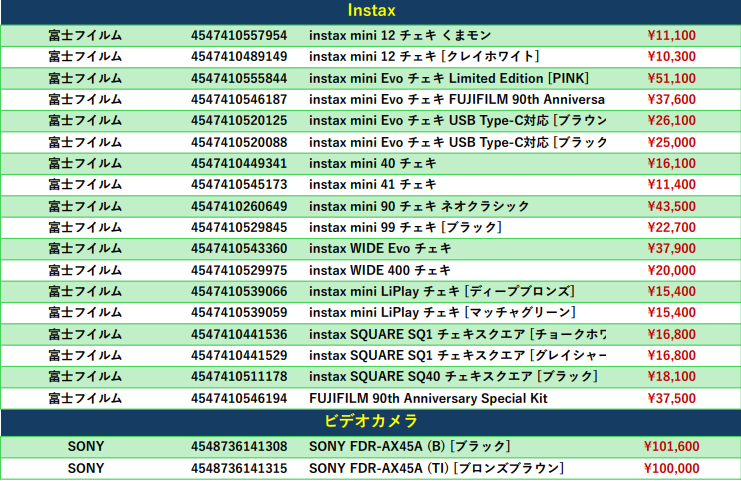Select price ¥22,700
This screenshot has width=741, height=481.
tap(672, 228)
